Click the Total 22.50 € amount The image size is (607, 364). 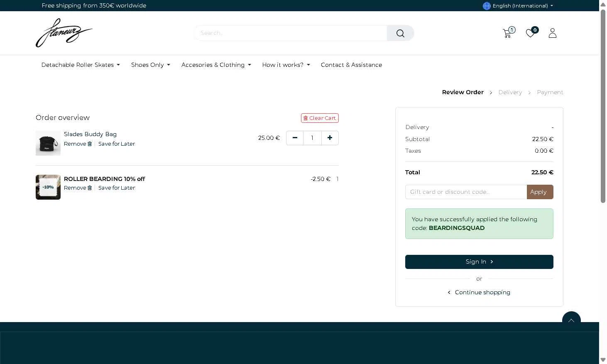(x=542, y=172)
